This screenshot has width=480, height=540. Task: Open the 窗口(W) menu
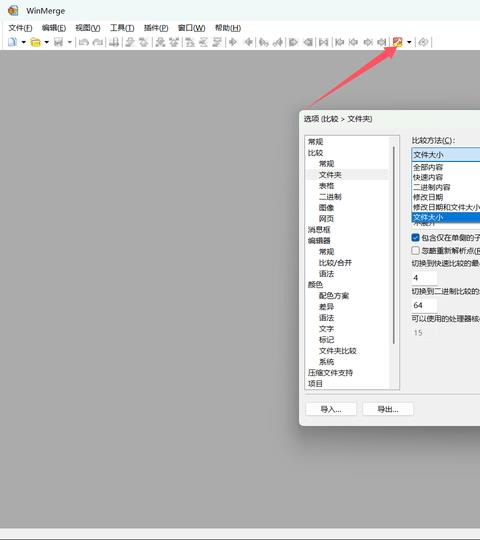click(191, 28)
